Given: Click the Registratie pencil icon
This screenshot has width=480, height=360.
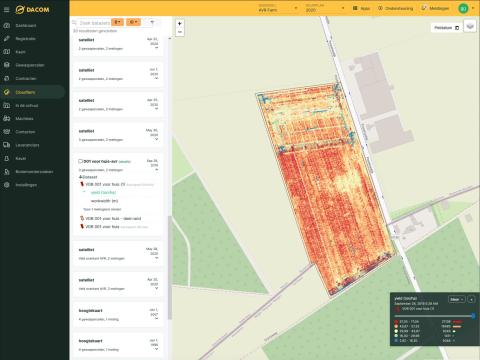Looking at the screenshot, I should pos(7,39).
